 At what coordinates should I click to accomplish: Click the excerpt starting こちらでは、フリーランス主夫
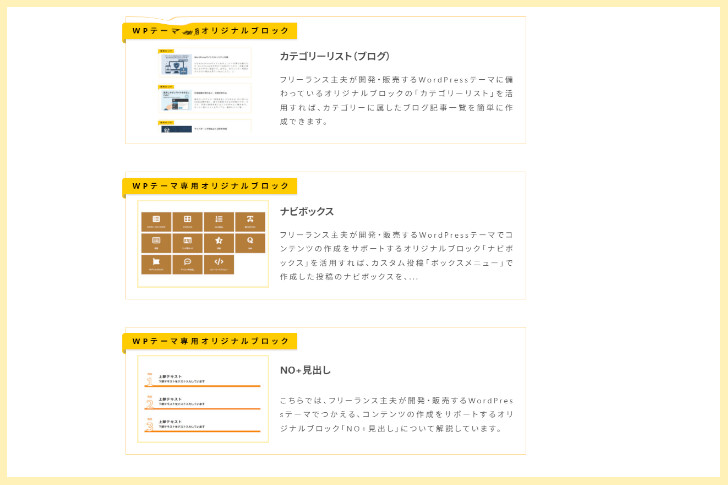[396, 414]
